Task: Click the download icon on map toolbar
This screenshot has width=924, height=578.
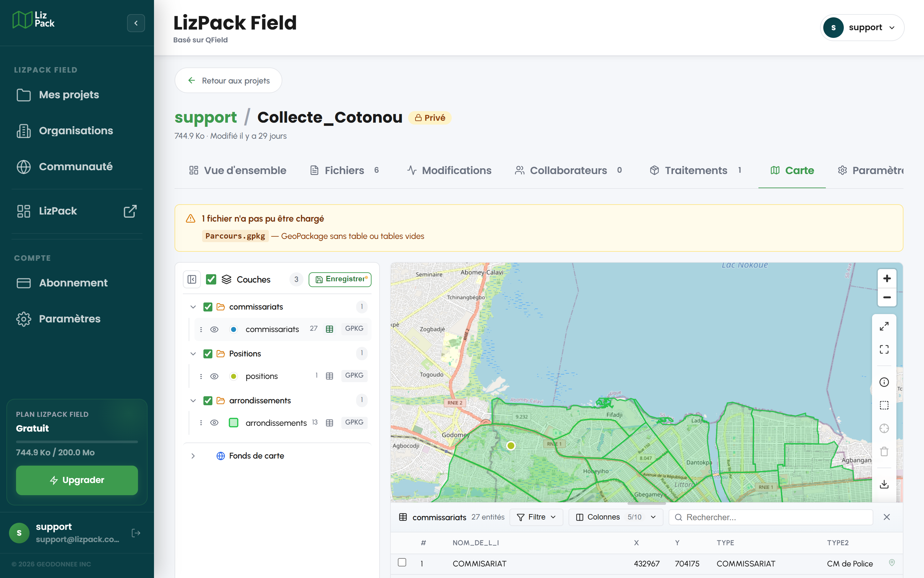Action: pyautogui.click(x=884, y=484)
